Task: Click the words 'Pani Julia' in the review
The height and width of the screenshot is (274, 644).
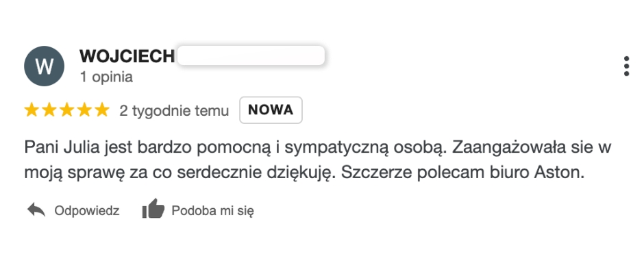Action: [x=62, y=148]
